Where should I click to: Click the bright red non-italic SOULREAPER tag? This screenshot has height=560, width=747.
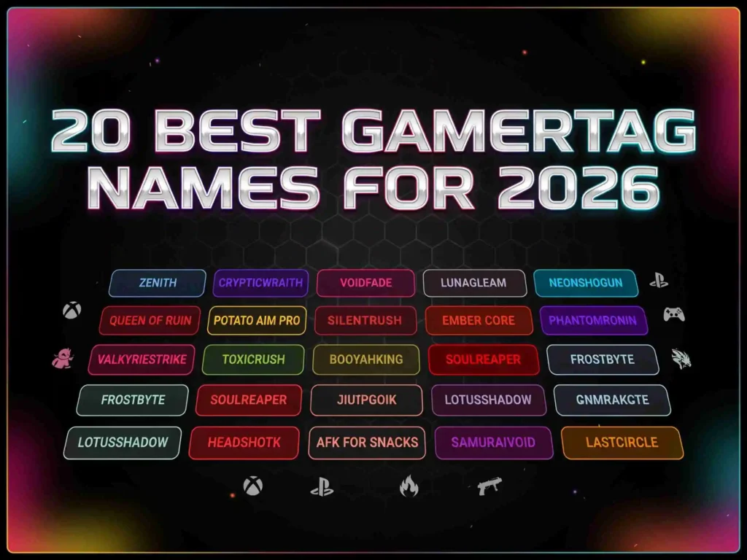pyautogui.click(x=484, y=359)
